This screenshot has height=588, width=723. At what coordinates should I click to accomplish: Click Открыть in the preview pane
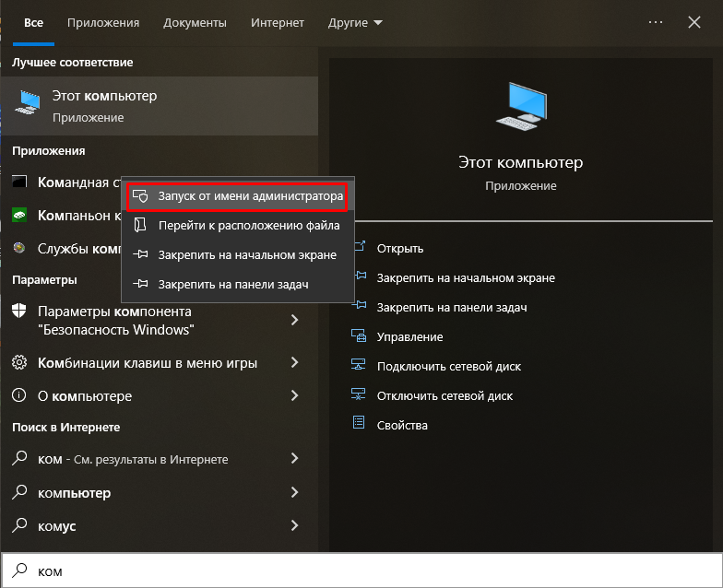(x=400, y=249)
